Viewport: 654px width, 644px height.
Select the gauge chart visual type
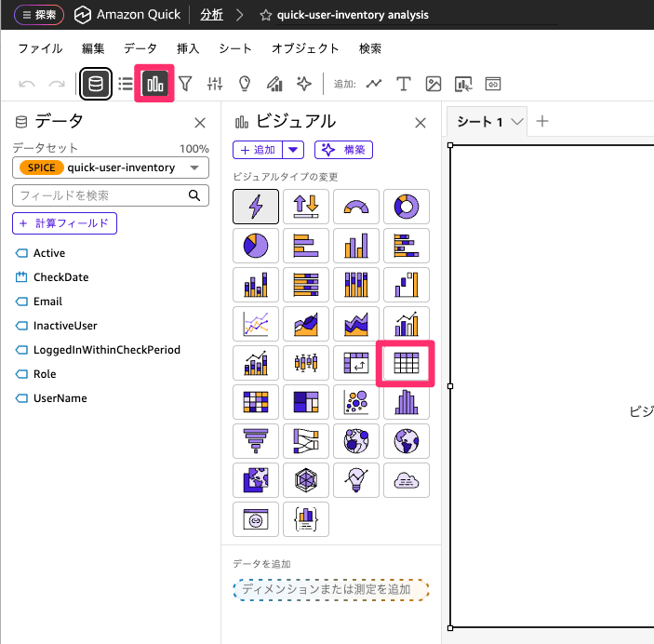356,207
